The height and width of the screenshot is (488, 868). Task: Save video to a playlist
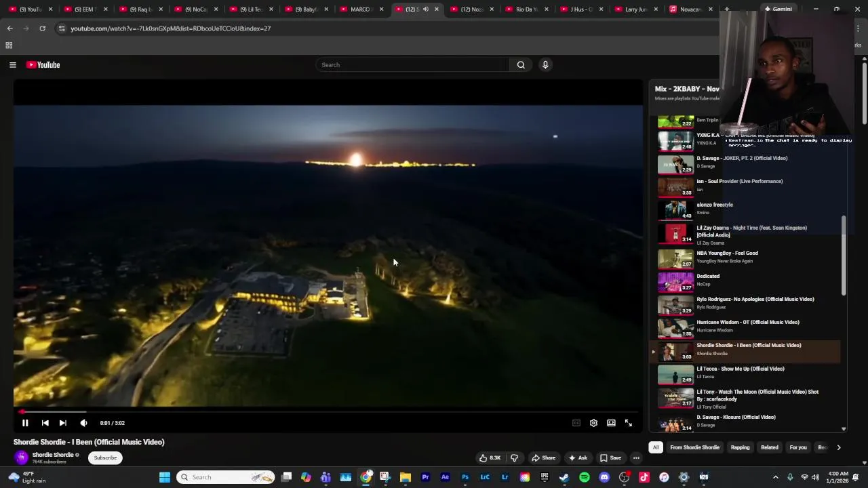tap(610, 458)
